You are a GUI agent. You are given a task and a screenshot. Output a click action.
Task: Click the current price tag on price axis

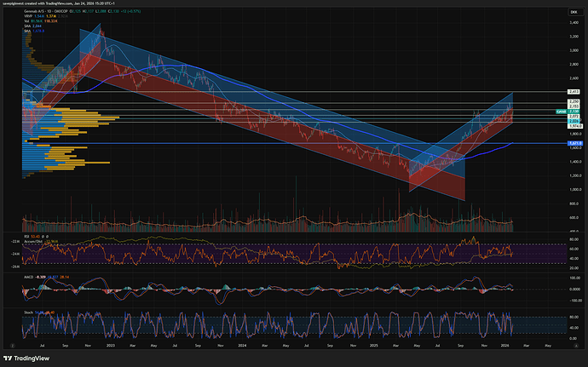(573, 112)
